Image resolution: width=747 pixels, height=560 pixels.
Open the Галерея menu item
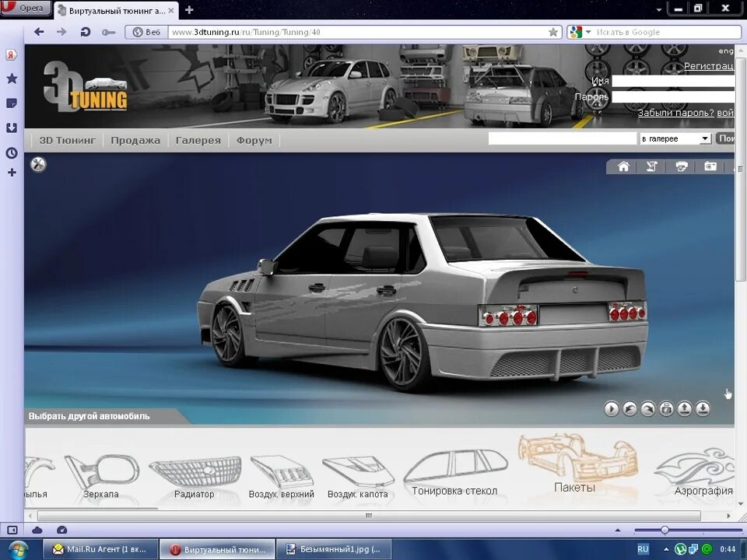(x=198, y=140)
